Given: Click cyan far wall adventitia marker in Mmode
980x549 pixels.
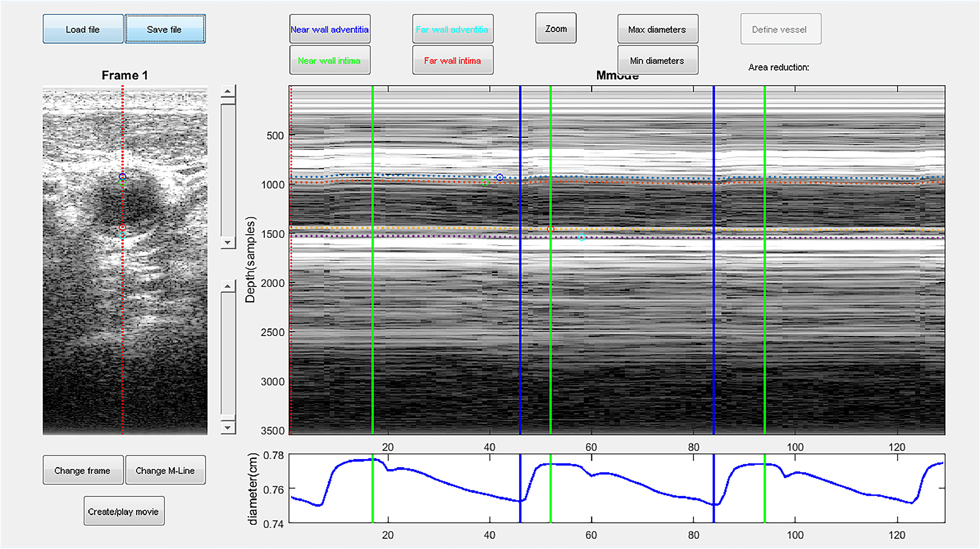Looking at the screenshot, I should (581, 238).
